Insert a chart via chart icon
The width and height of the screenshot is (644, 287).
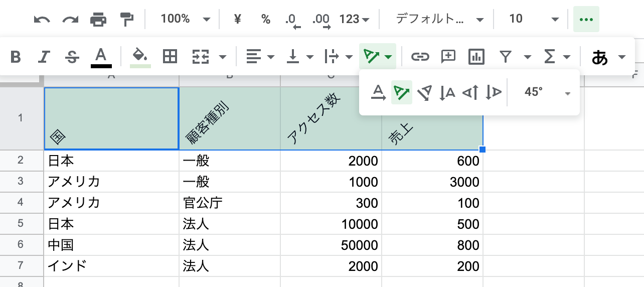(x=476, y=57)
